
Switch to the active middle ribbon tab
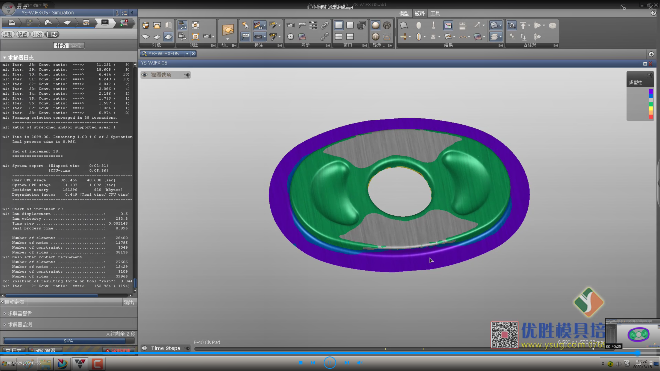coord(419,13)
